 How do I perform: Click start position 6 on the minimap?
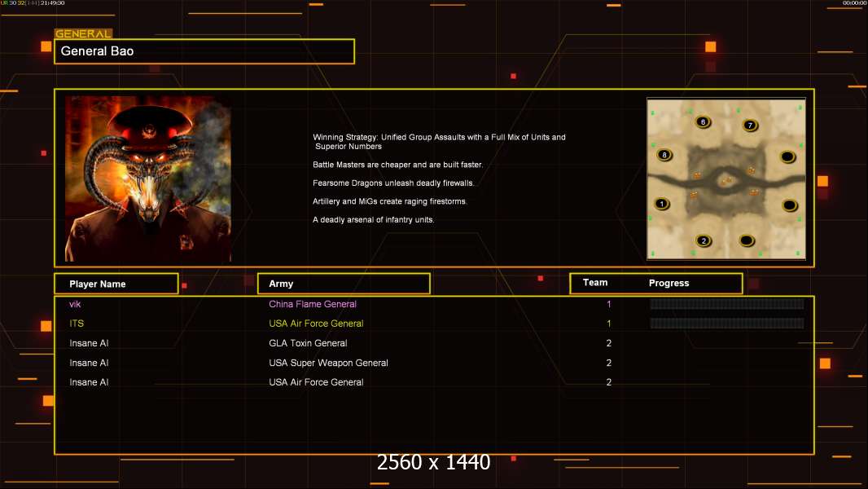[x=703, y=121]
